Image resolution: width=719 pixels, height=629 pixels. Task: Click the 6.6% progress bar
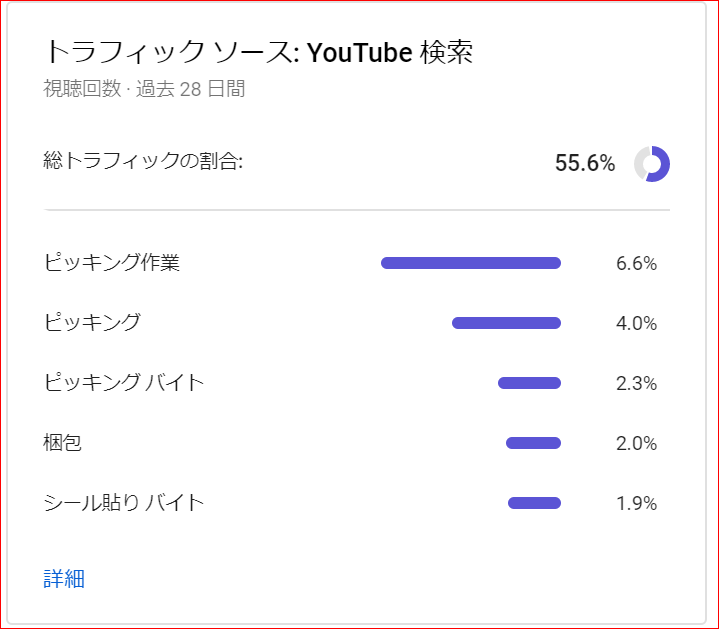471,263
